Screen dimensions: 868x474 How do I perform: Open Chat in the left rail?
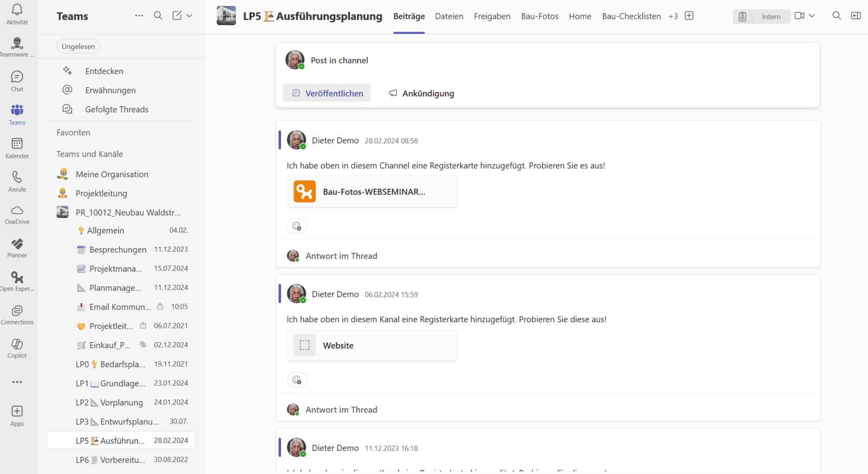(17, 81)
